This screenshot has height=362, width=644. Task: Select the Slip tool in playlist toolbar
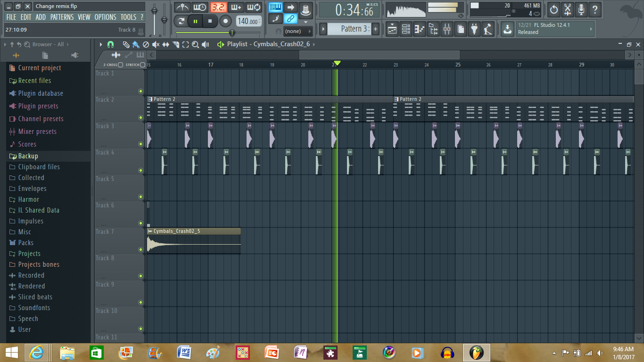166,44
